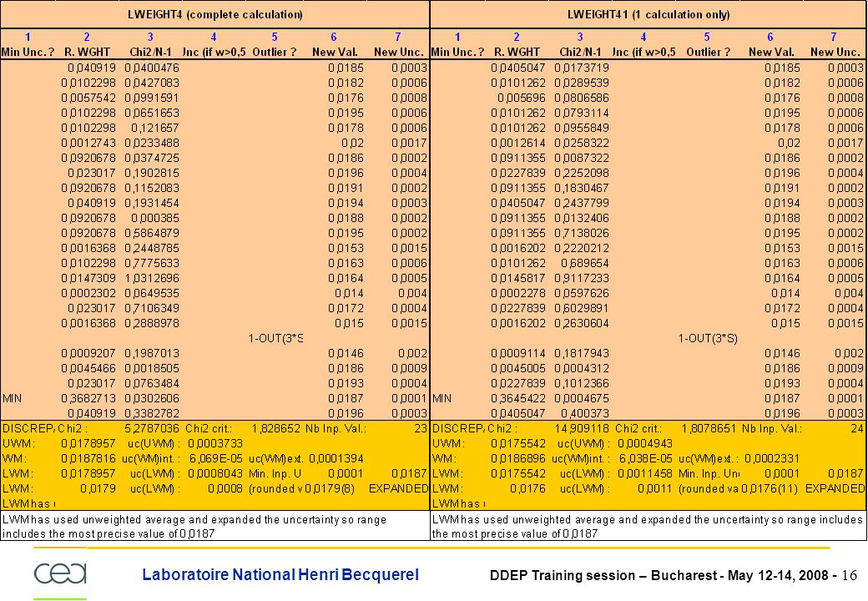This screenshot has height=601, width=868.
Task: Select cell value 0,5864879
Action: (152, 233)
